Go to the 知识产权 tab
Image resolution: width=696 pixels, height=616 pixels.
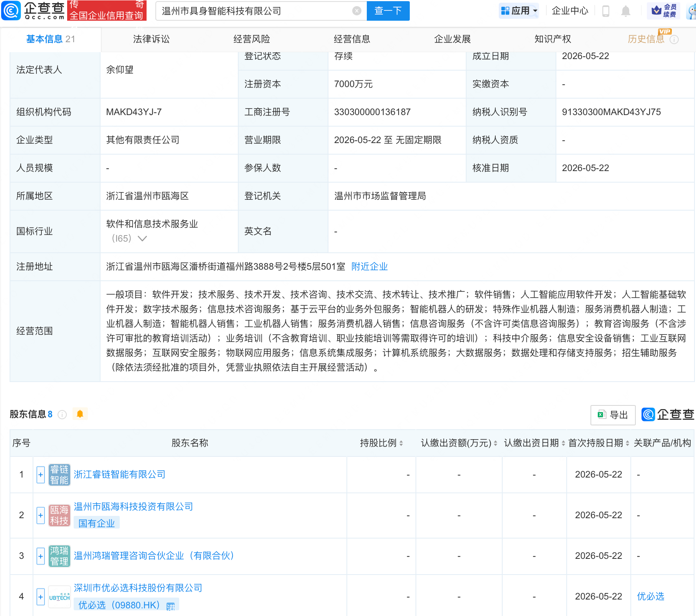click(x=553, y=39)
